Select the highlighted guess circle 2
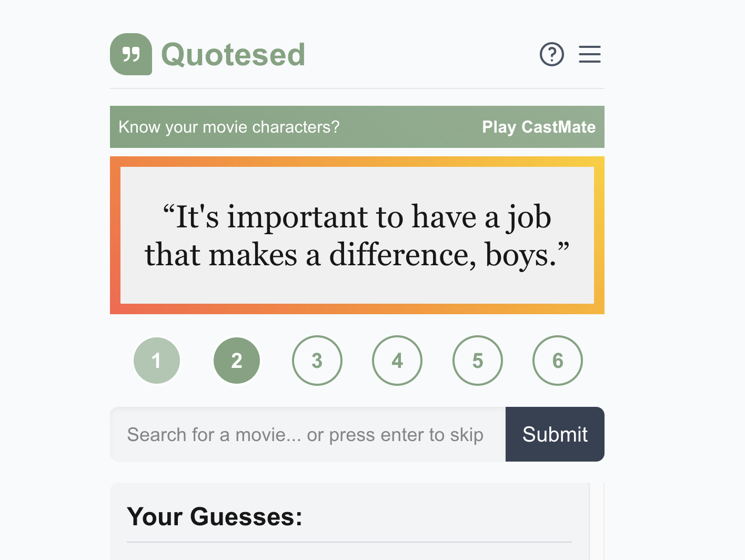The image size is (745, 560). point(236,361)
